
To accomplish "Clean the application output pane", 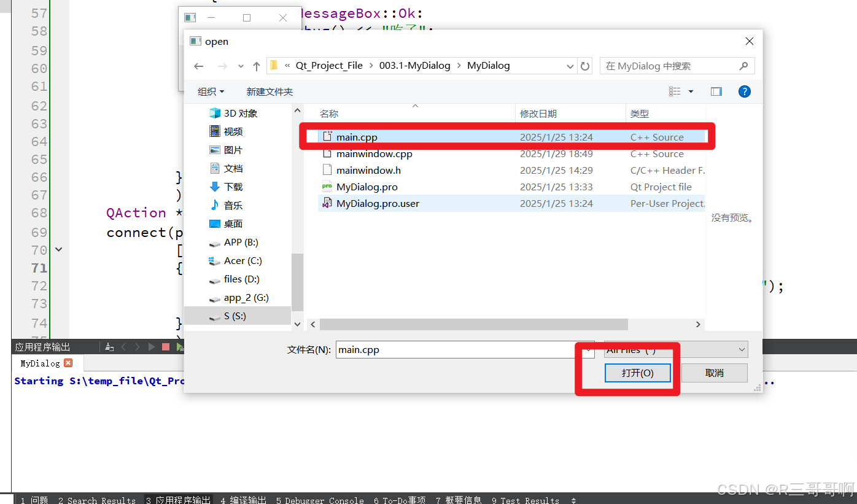I will [x=109, y=347].
